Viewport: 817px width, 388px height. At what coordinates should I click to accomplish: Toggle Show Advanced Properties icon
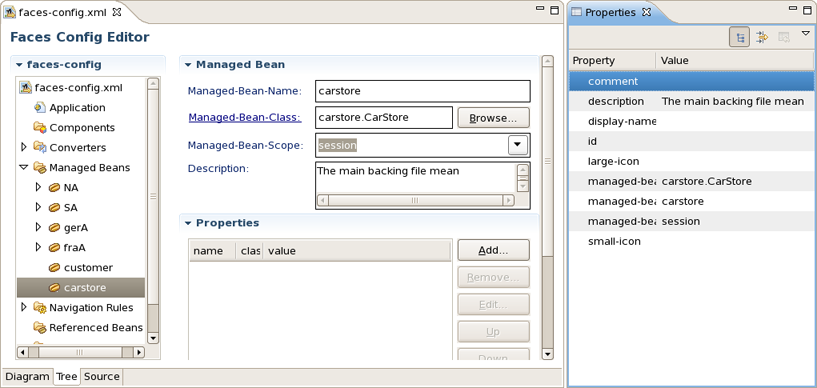tap(762, 37)
